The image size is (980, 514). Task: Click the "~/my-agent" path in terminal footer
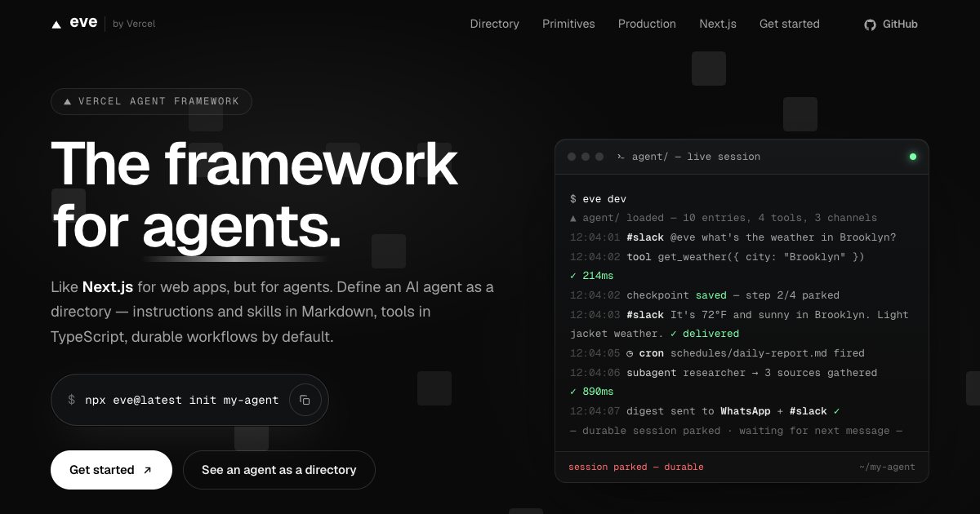tap(887, 467)
